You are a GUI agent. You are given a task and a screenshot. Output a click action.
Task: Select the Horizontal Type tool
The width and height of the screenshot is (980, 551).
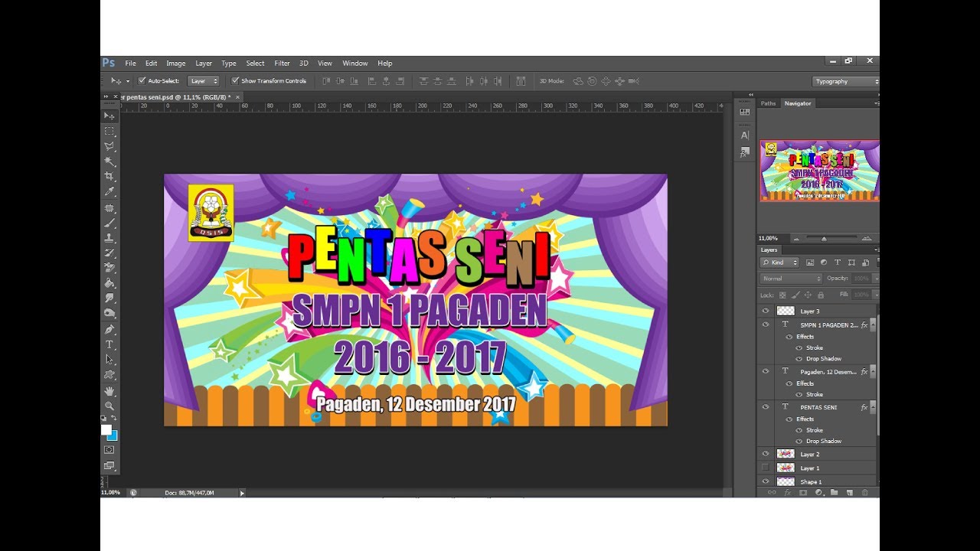click(x=109, y=345)
